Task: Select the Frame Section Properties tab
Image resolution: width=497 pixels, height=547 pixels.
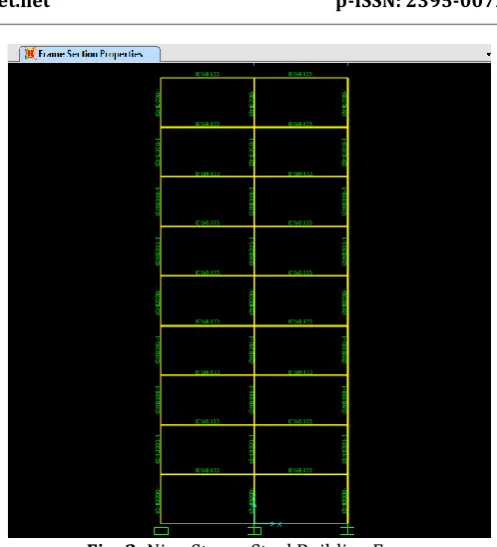Action: point(90,54)
